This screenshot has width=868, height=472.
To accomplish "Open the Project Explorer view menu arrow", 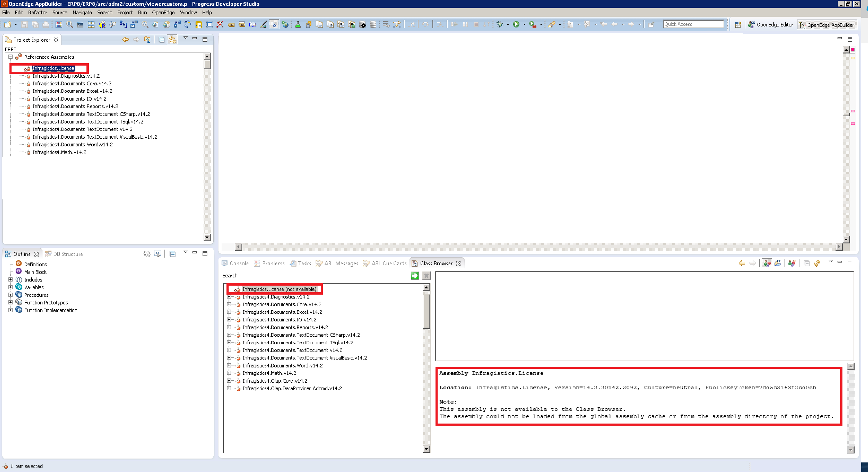I will click(x=185, y=38).
